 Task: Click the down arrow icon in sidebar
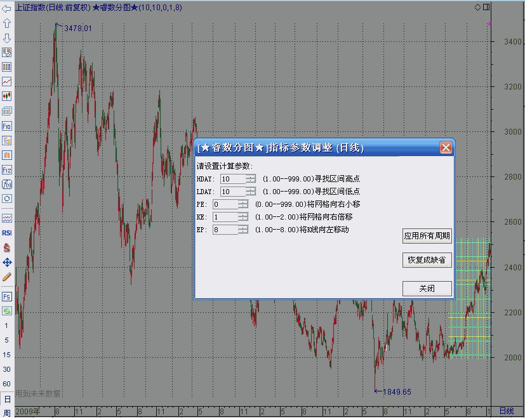(x=7, y=38)
